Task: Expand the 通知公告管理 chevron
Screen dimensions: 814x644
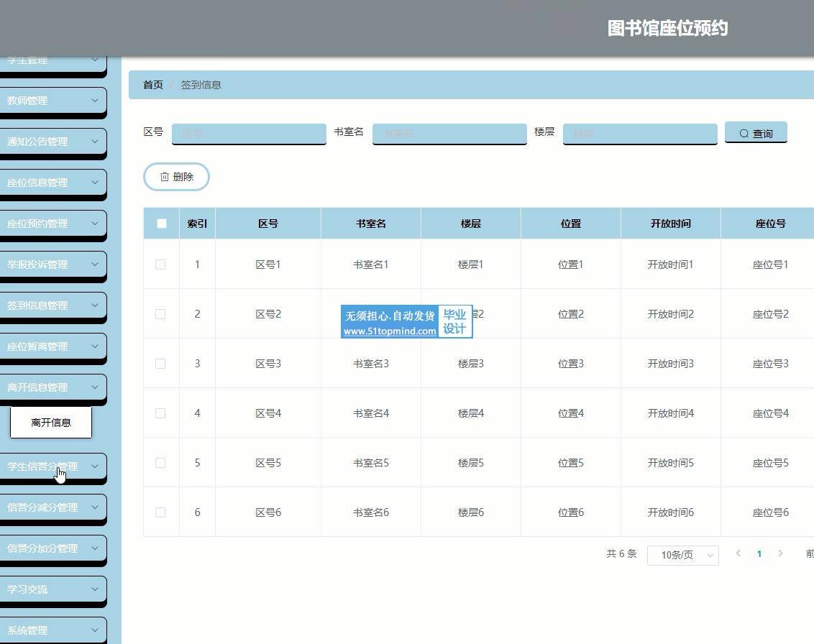Action: coord(95,141)
